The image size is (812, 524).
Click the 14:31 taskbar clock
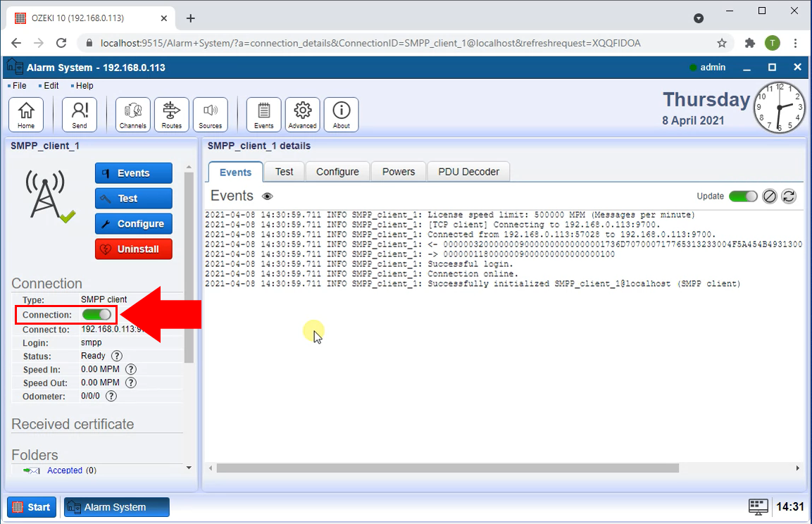click(789, 507)
